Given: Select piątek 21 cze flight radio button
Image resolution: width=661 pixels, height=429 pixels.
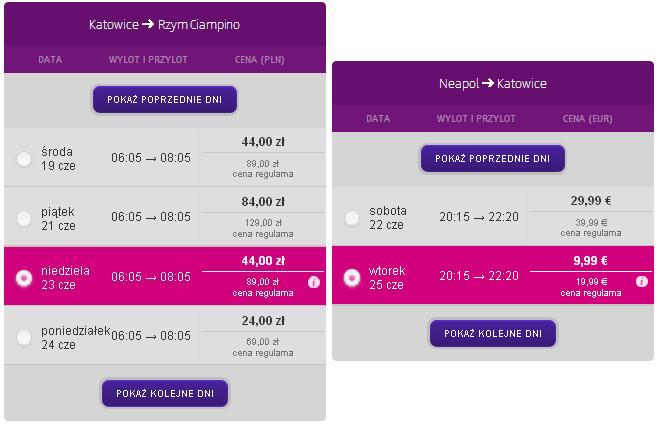Looking at the screenshot, I should tap(24, 218).
